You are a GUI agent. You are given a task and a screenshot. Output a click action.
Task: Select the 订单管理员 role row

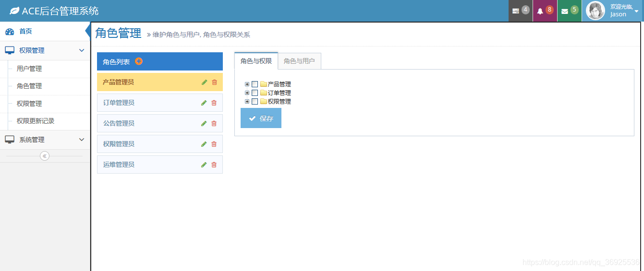[x=160, y=103]
